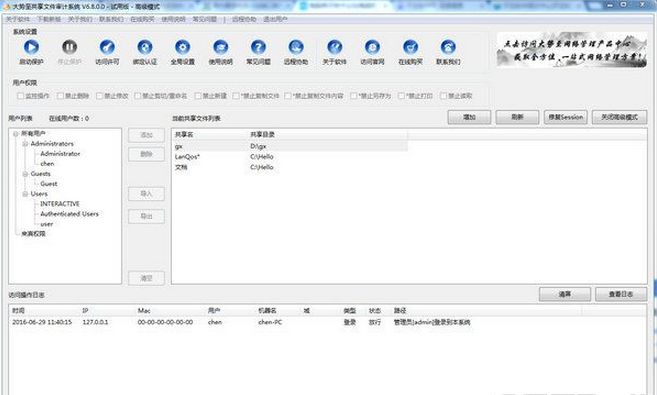This screenshot has height=395, width=657.
Task: Click the 导入 import button
Action: point(146,194)
